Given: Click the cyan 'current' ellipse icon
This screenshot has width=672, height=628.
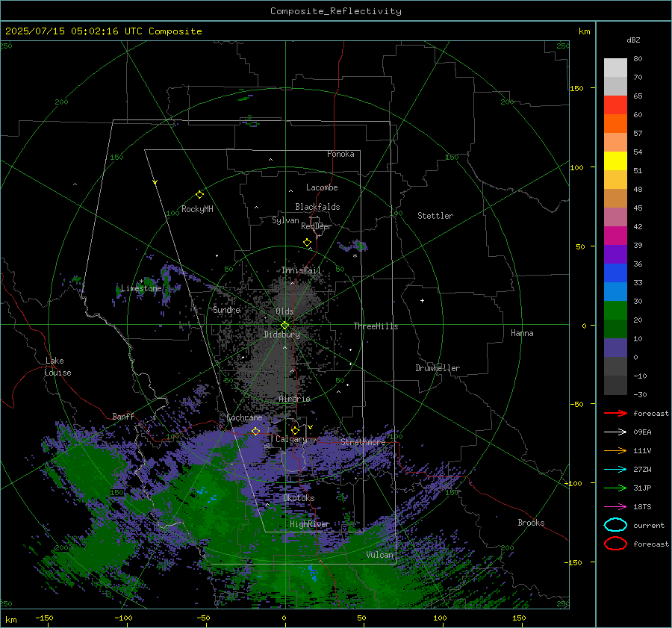Looking at the screenshot, I should [x=615, y=525].
